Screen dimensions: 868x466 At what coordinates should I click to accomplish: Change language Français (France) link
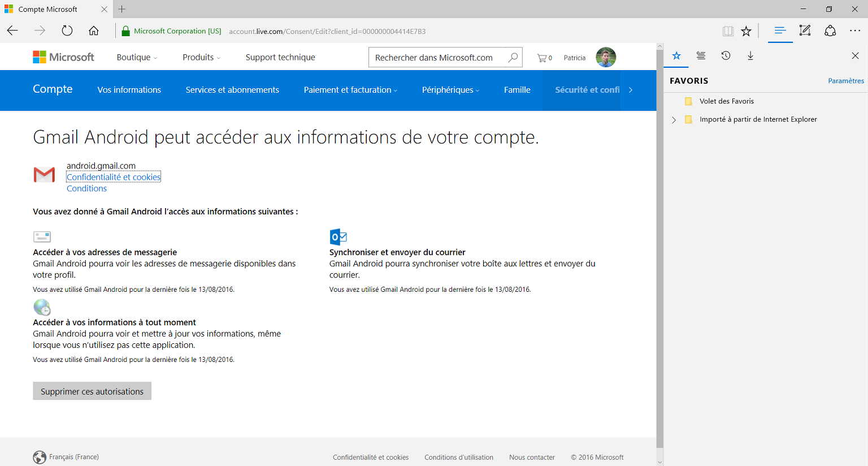pos(74,457)
